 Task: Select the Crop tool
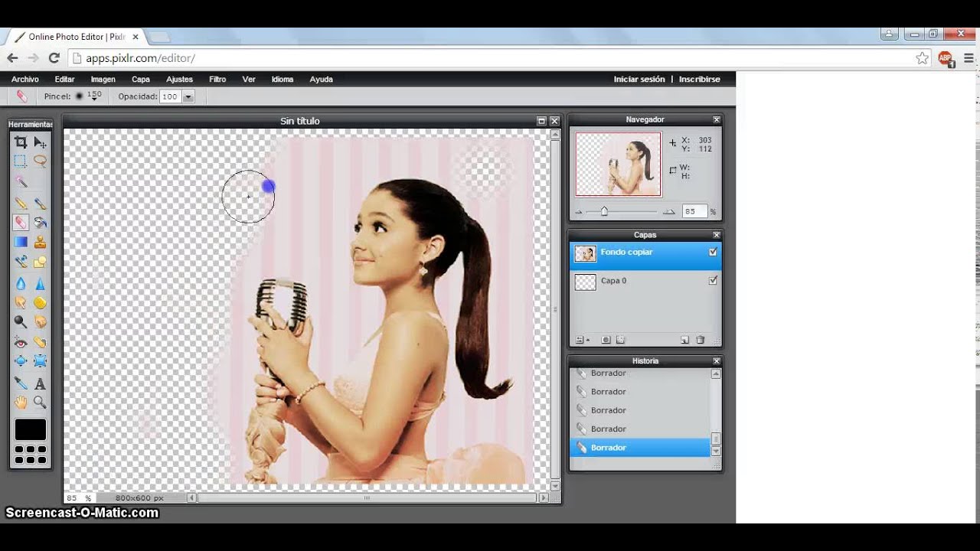click(x=21, y=142)
